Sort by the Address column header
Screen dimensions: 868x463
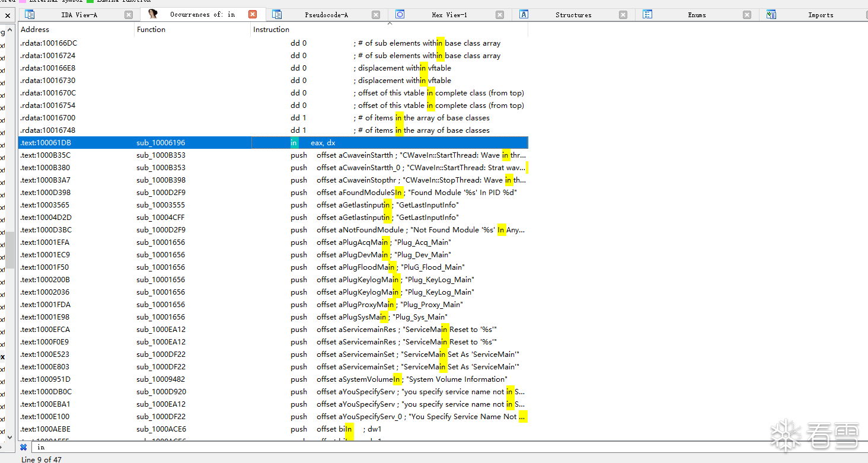(x=35, y=30)
